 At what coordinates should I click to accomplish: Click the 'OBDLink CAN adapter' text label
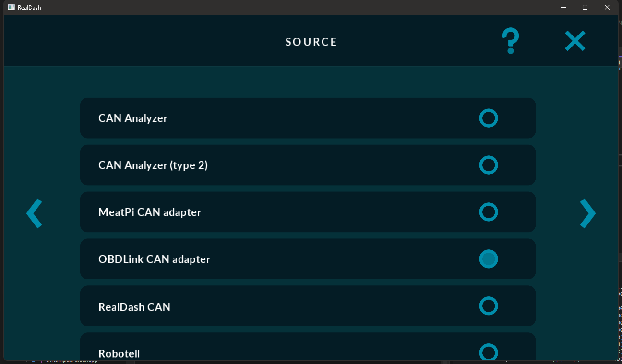[154, 259]
